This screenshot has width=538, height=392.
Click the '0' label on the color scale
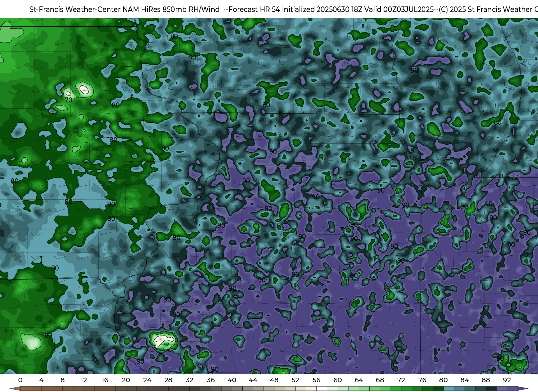[x=20, y=380]
